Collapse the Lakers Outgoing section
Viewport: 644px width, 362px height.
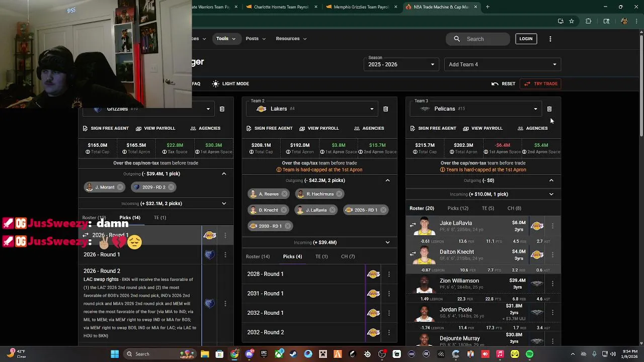click(387, 180)
